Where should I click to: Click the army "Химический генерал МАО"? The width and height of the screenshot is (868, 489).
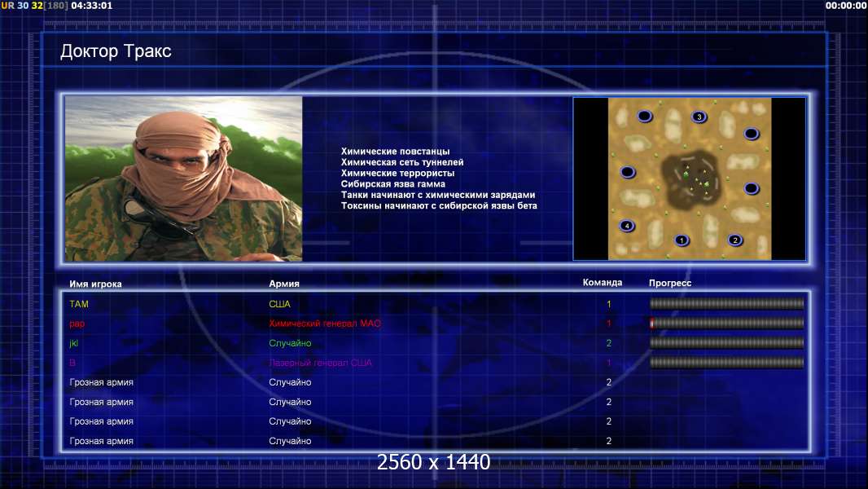click(325, 324)
